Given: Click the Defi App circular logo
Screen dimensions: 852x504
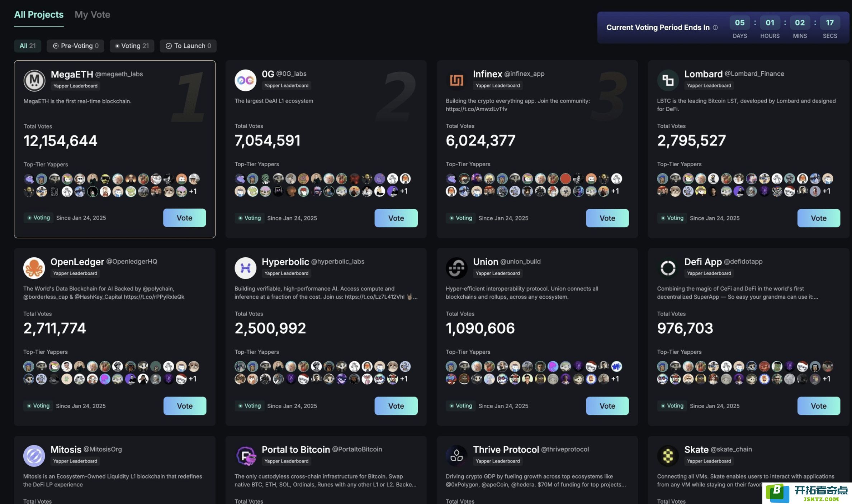Looking at the screenshot, I should click(x=668, y=268).
